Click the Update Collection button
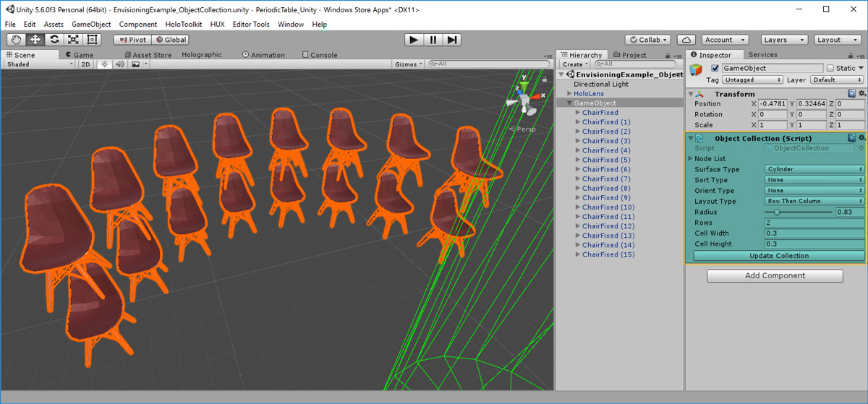The width and height of the screenshot is (868, 404). coord(778,256)
